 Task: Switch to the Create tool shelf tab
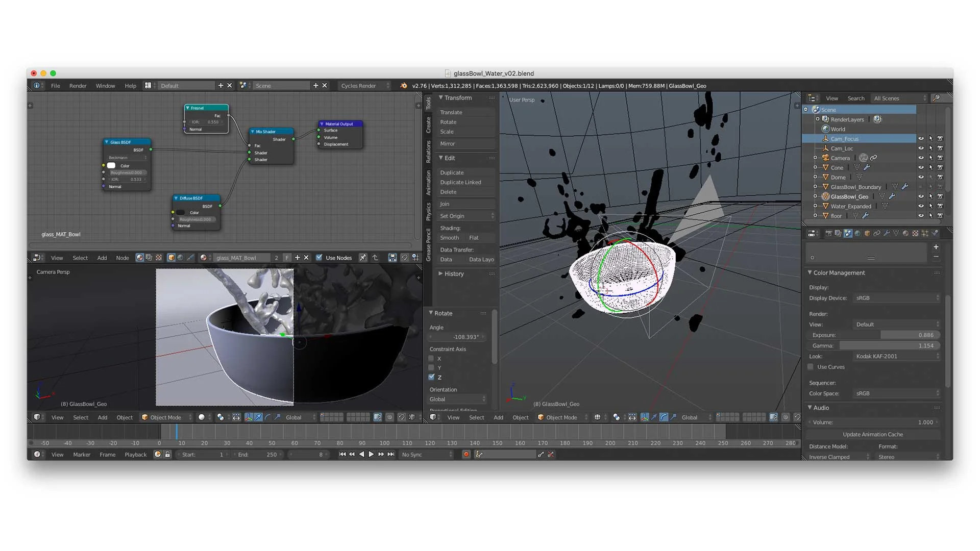pyautogui.click(x=428, y=125)
